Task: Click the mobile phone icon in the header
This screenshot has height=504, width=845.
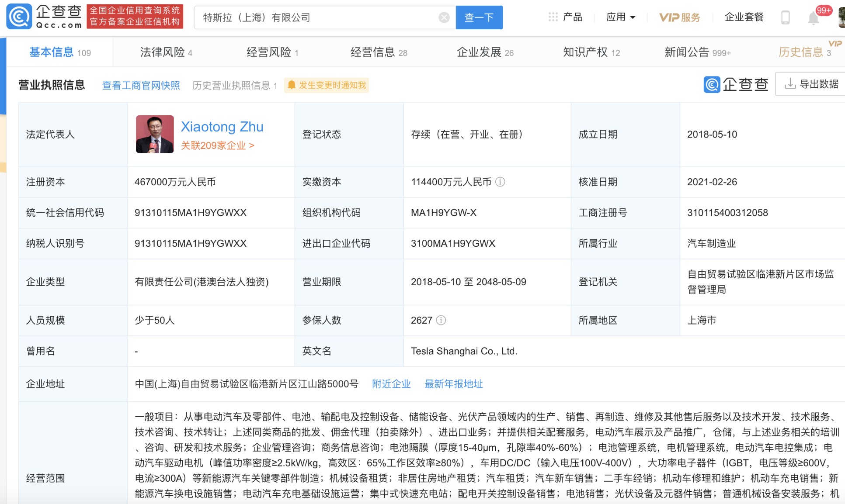Action: (785, 17)
